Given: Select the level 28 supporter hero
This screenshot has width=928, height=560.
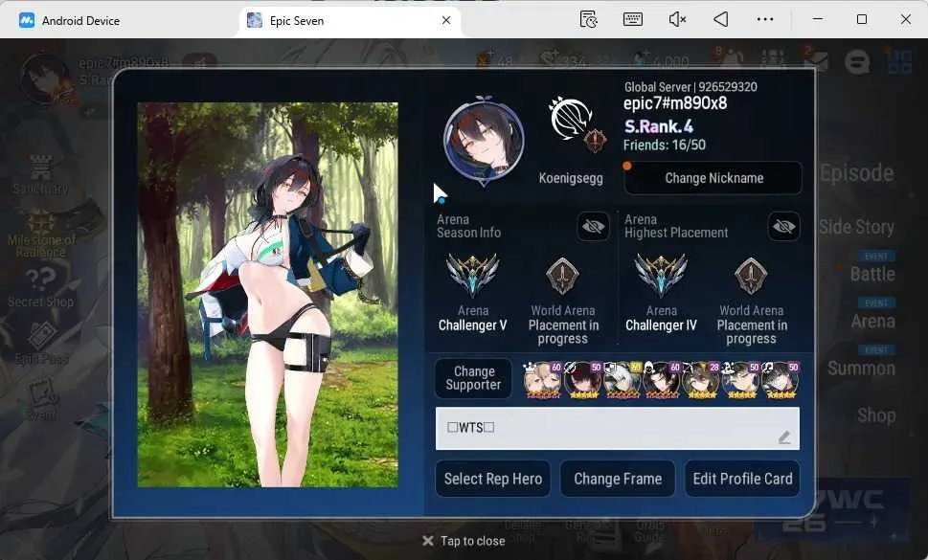Looking at the screenshot, I should (x=701, y=379).
